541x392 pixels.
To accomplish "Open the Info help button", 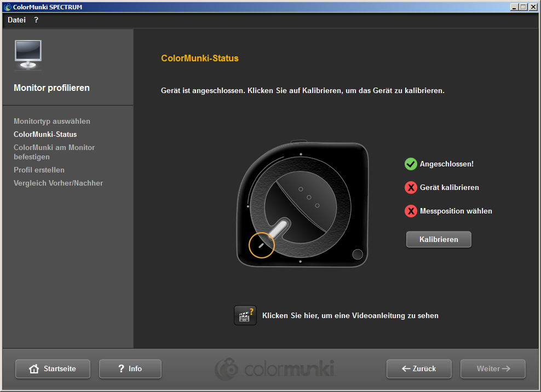I will point(130,368).
